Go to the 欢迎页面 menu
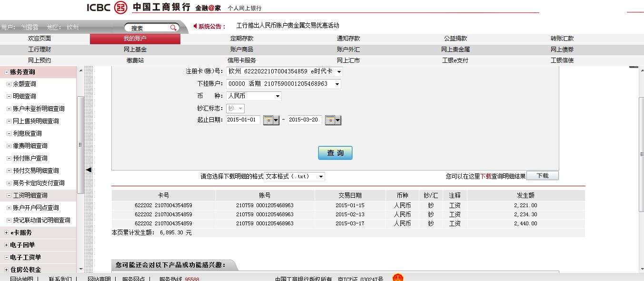This screenshot has height=281, width=644. pos(40,39)
